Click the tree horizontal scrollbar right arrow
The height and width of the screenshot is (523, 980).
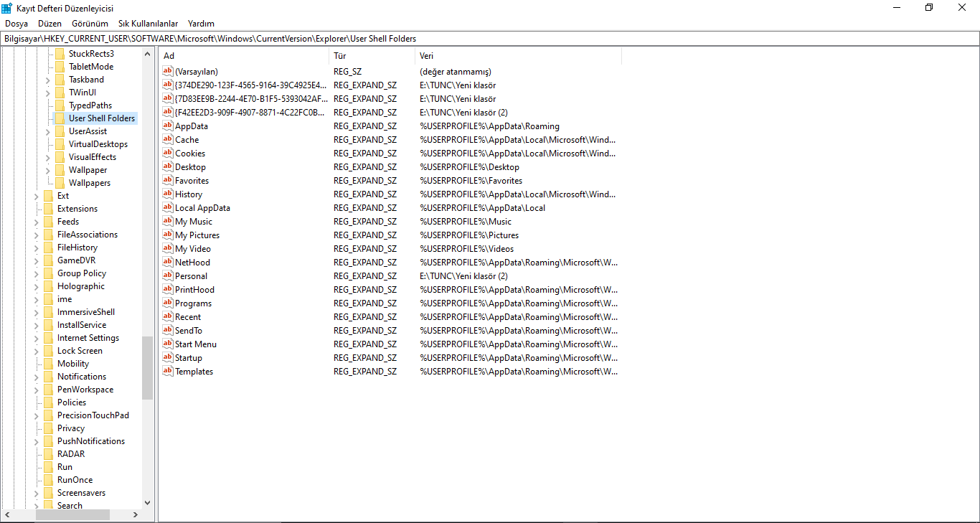click(x=136, y=515)
